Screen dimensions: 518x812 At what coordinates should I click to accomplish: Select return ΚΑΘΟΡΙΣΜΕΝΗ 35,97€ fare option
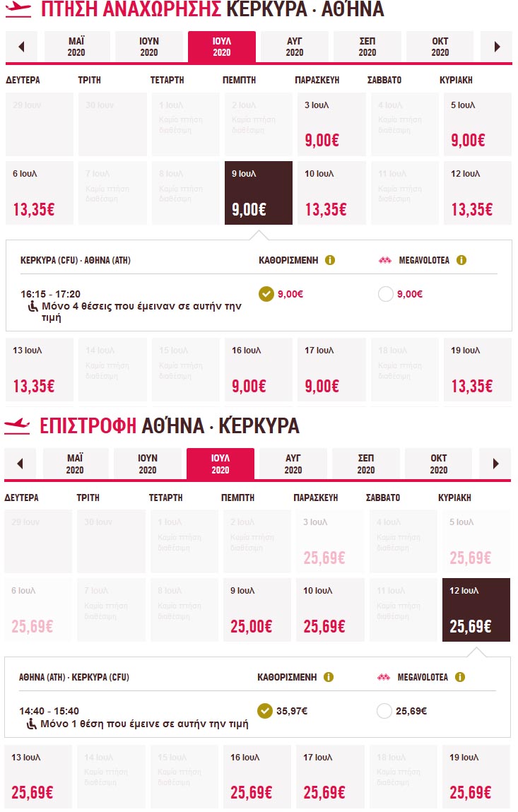(x=265, y=711)
